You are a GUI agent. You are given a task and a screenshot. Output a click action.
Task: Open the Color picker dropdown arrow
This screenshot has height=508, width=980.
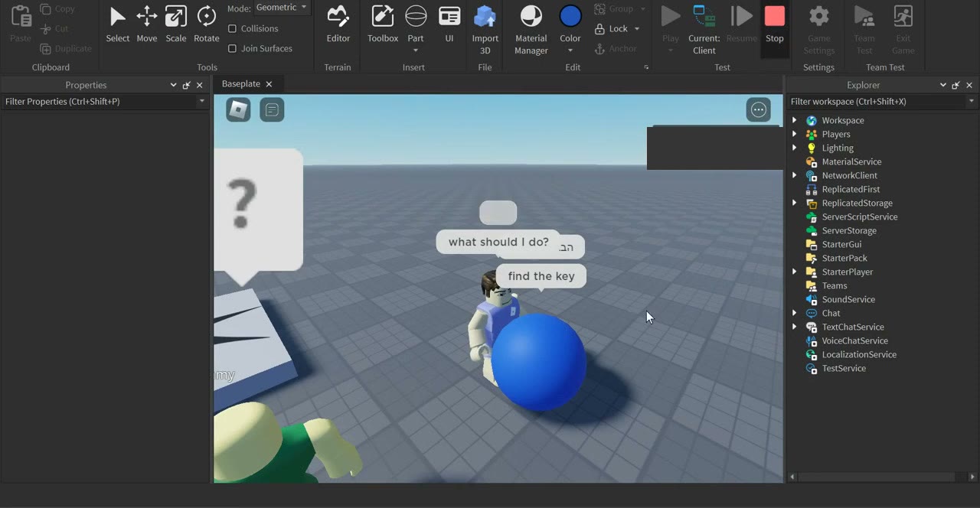click(x=570, y=50)
